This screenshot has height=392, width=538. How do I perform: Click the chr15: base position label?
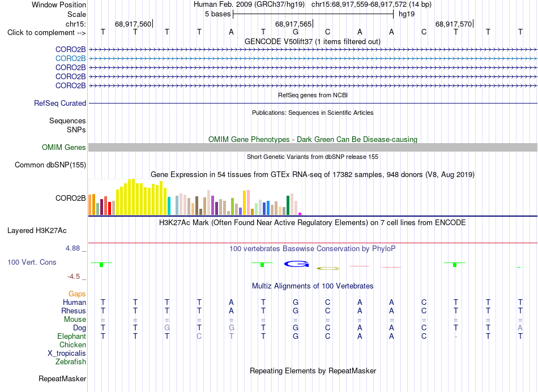pyautogui.click(x=75, y=24)
